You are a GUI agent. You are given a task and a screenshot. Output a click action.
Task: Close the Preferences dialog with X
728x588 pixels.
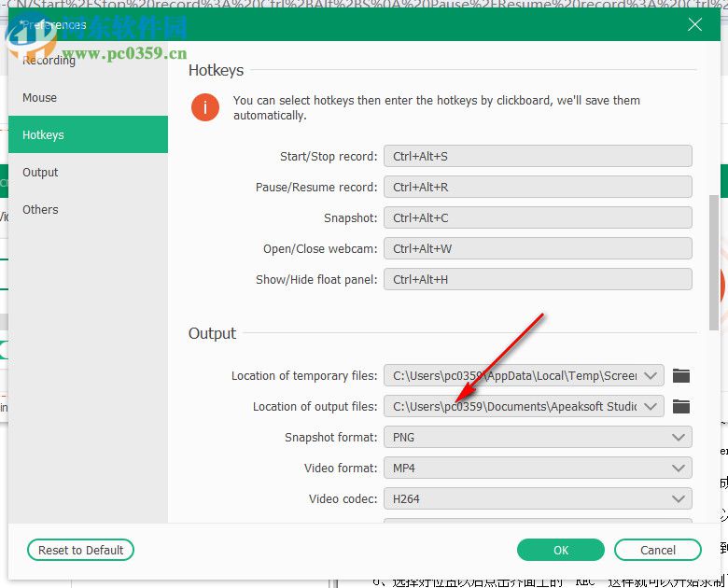point(694,24)
